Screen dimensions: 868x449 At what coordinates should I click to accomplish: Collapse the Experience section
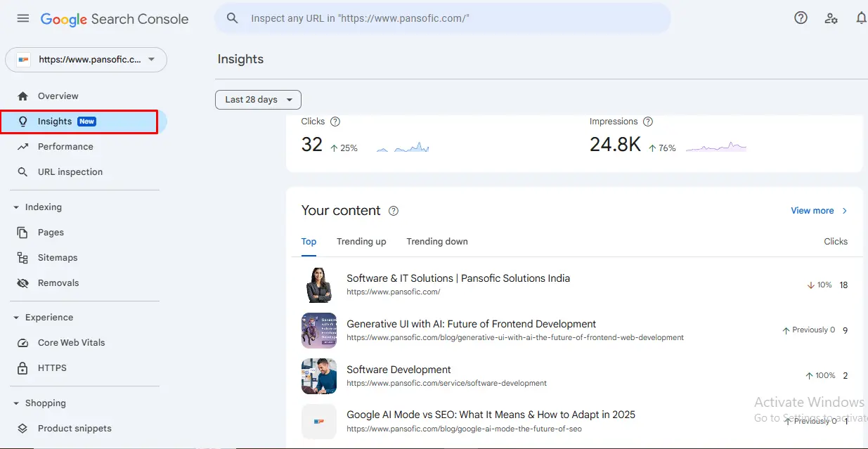coord(16,318)
